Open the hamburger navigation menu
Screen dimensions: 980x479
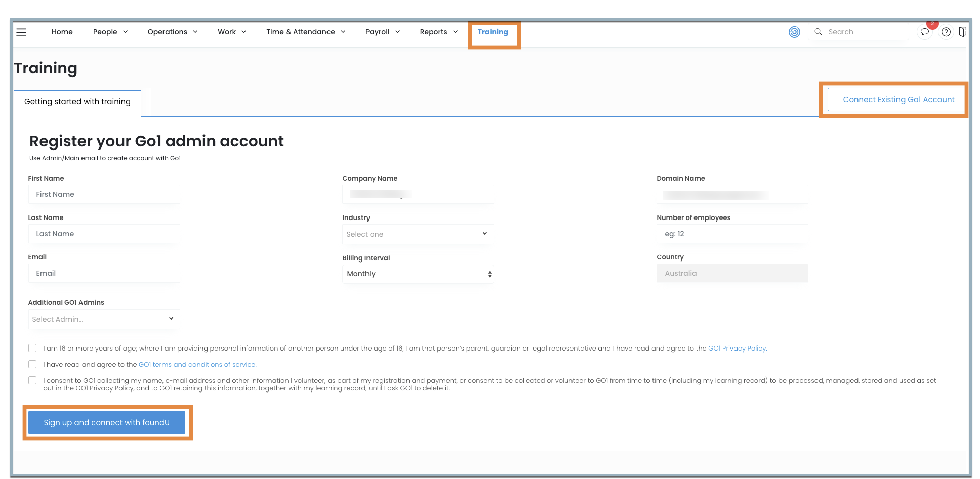pyautogui.click(x=21, y=32)
